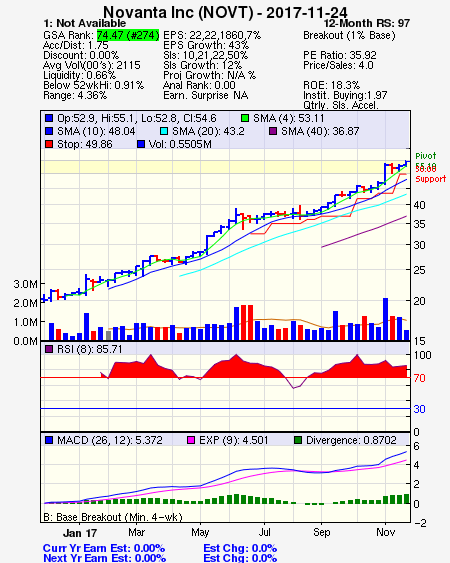The width and height of the screenshot is (450, 563).
Task: Click the highlighted GSA Rank value 74.47 (#274)
Action: coord(128,35)
